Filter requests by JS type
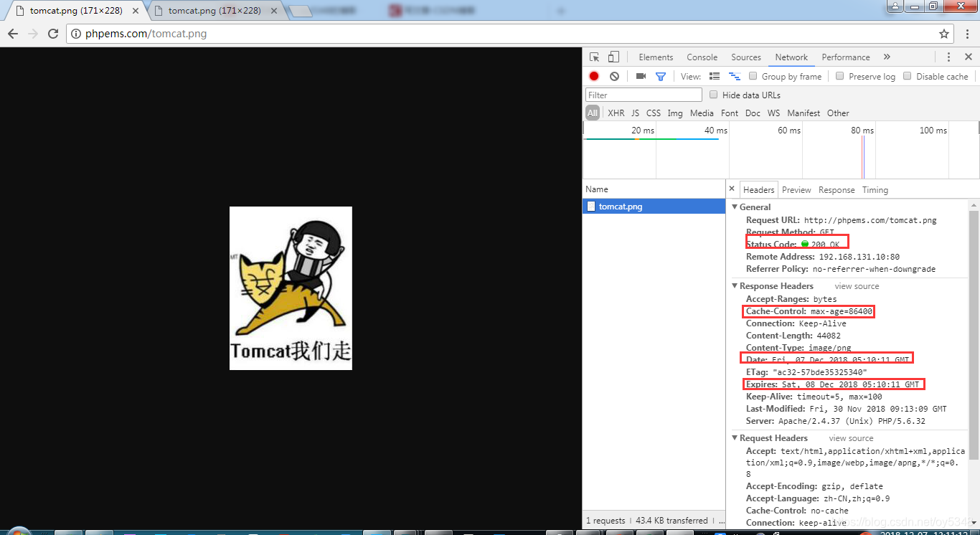The height and width of the screenshot is (535, 980). pyautogui.click(x=636, y=113)
